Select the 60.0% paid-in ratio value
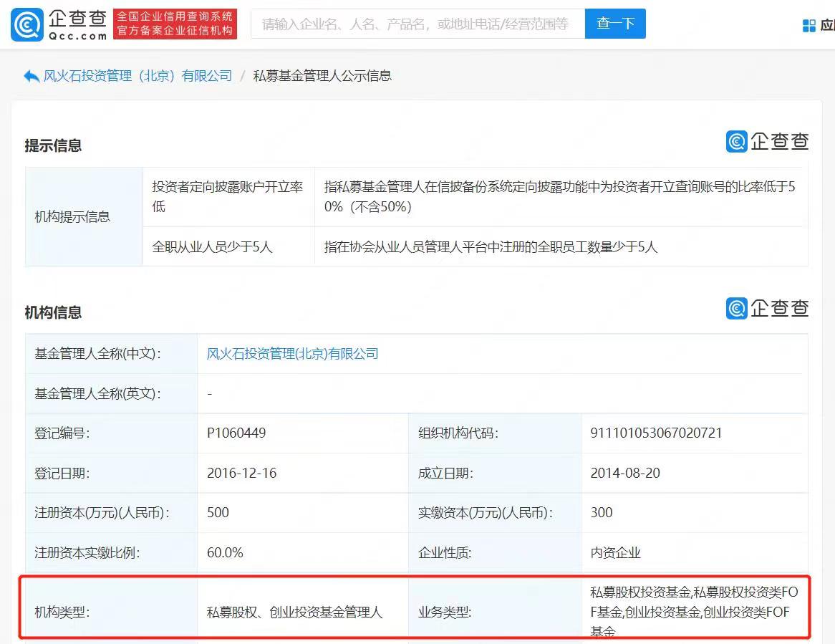 click(x=225, y=552)
